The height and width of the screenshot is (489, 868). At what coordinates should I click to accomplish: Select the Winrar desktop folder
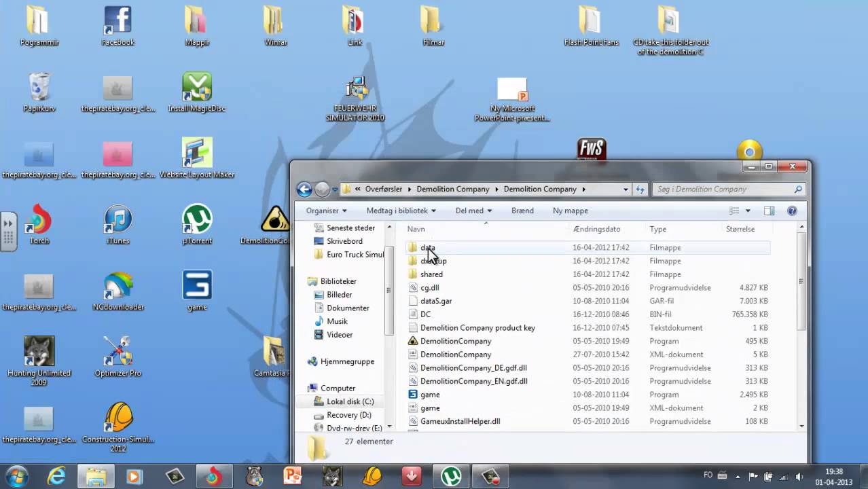tap(276, 26)
